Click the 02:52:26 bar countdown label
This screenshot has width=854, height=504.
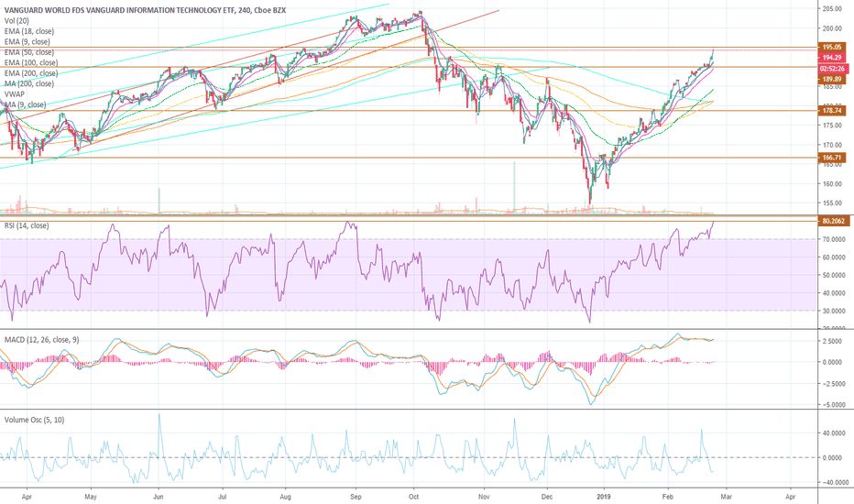(833, 69)
